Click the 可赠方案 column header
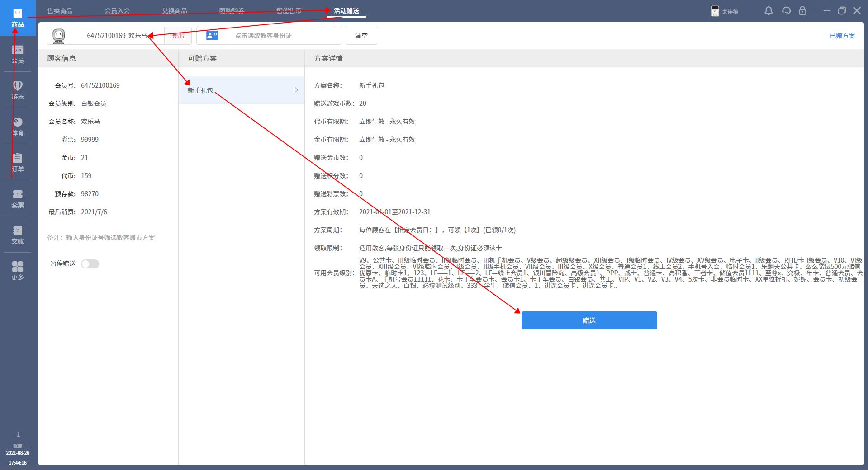Image resolution: width=868 pixels, height=470 pixels. click(x=202, y=58)
